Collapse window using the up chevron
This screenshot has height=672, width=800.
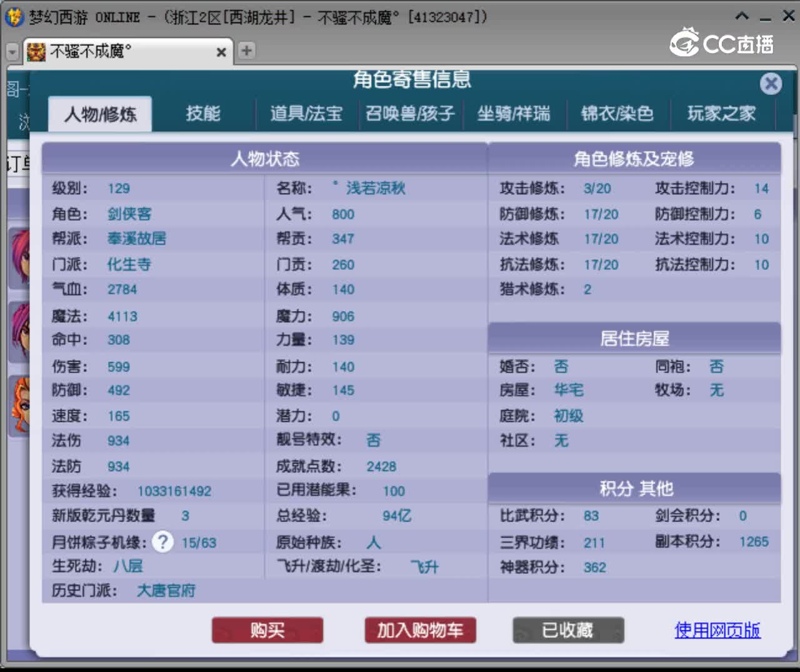click(742, 17)
